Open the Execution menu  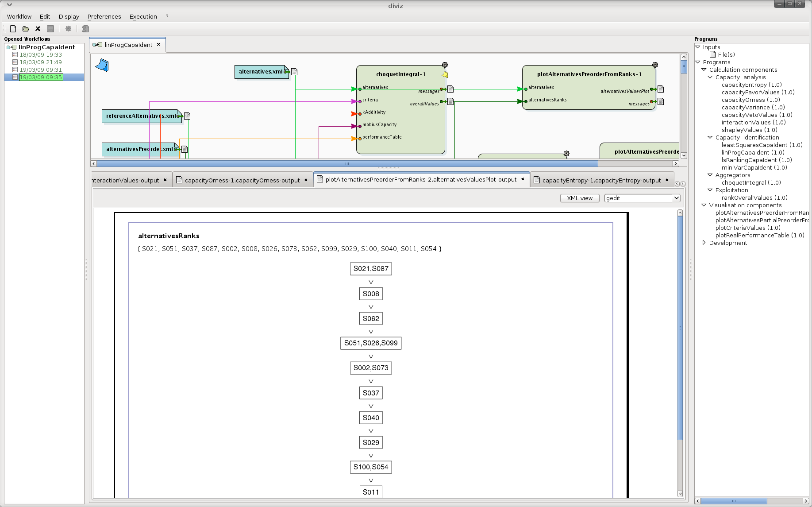pyautogui.click(x=143, y=16)
